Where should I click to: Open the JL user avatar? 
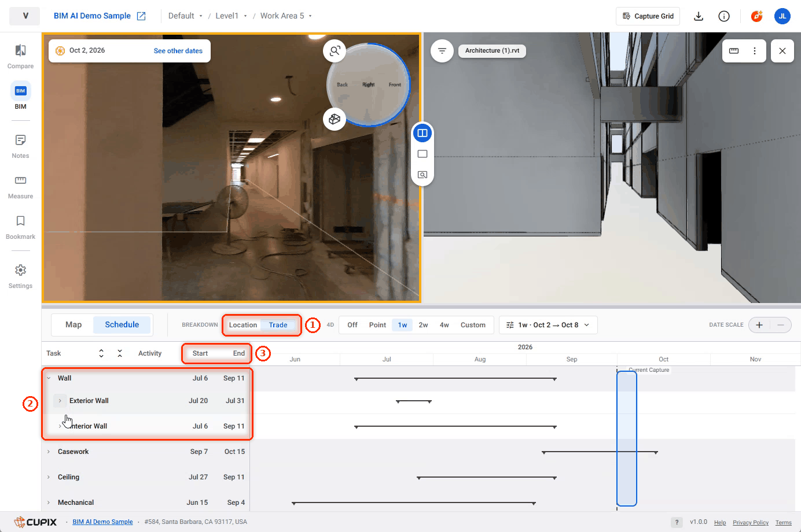[x=782, y=16]
